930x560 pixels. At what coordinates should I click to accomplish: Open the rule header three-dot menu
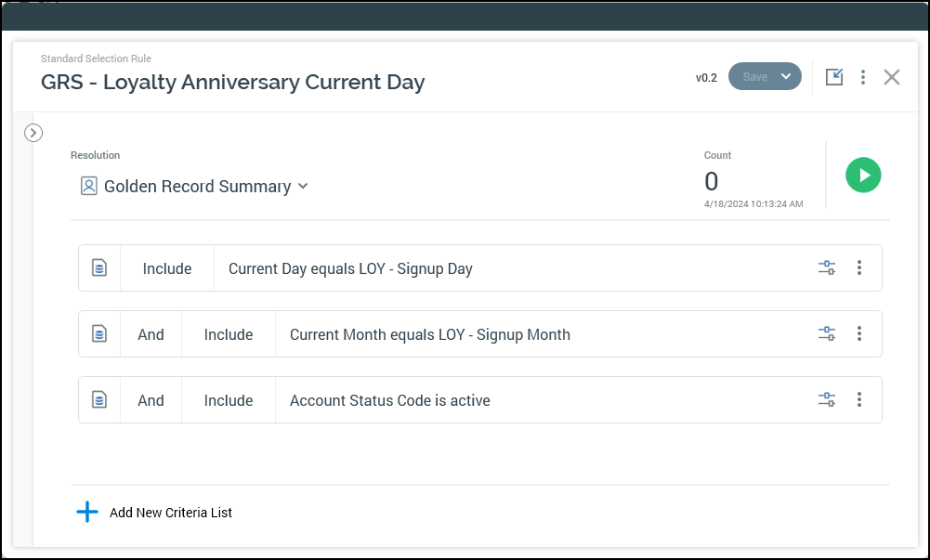pyautogui.click(x=863, y=77)
